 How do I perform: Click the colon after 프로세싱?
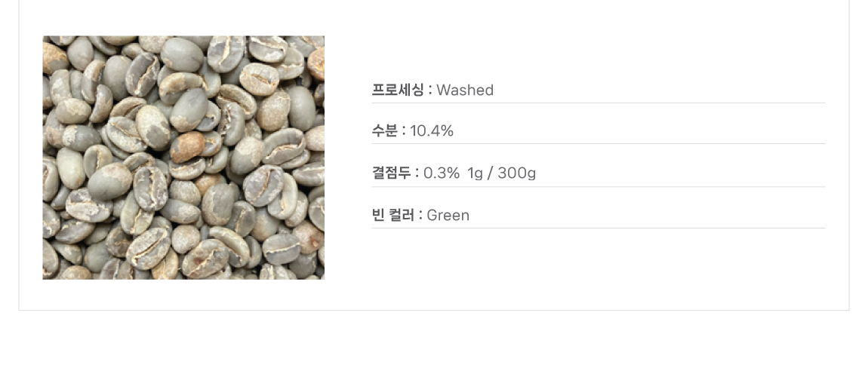(430, 90)
